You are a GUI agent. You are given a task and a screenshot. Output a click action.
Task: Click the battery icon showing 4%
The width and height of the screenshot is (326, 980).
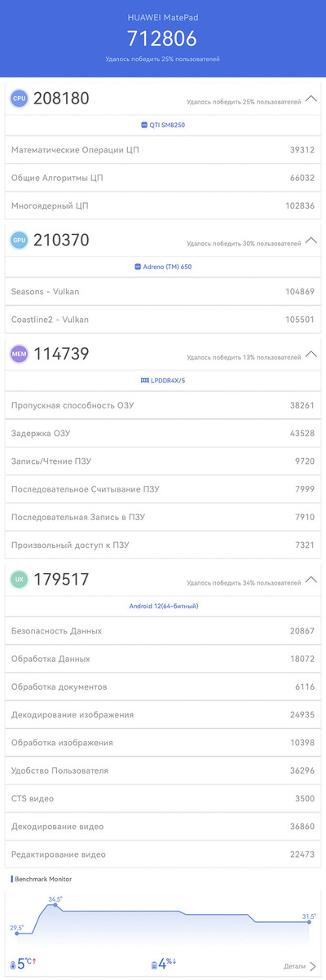(x=154, y=965)
